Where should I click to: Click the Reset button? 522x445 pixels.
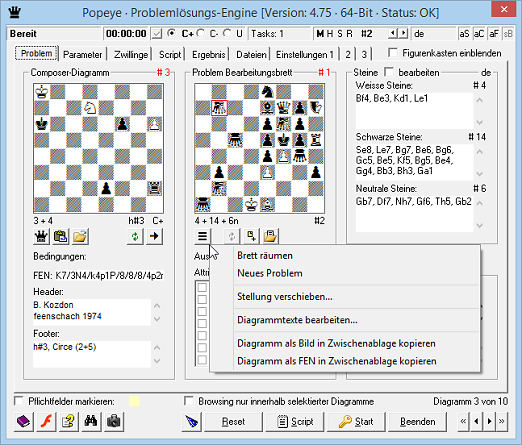coord(233,422)
